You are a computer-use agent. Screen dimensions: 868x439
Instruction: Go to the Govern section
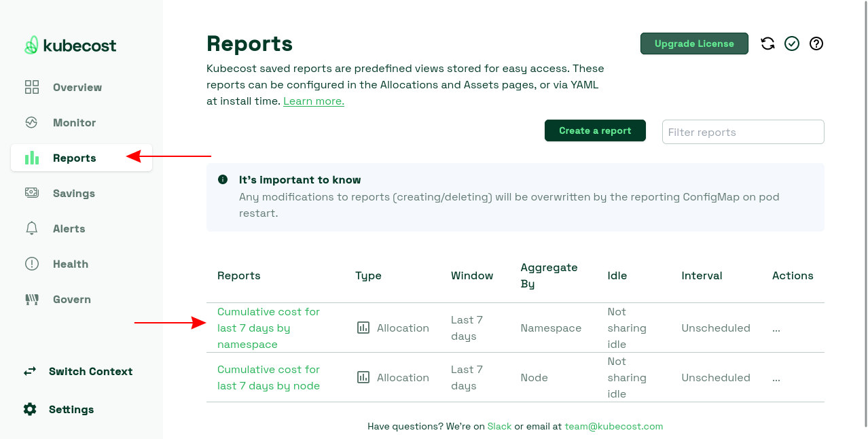(x=71, y=299)
